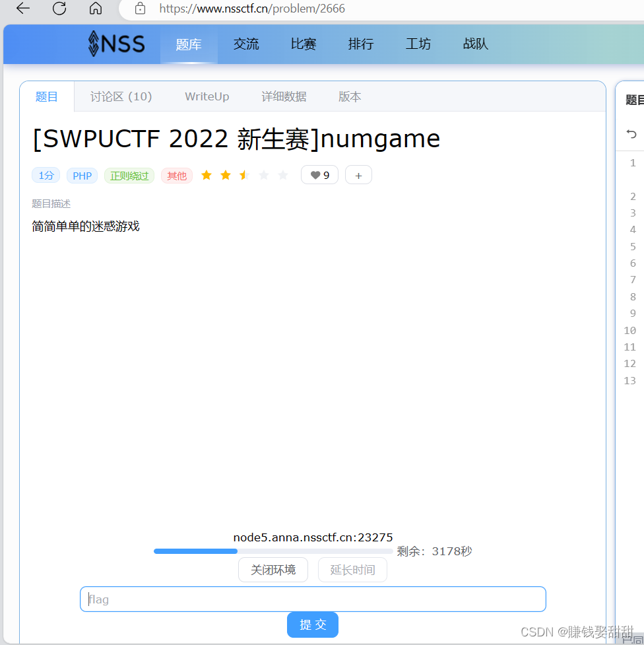Click the 关闭环境 button
The width and height of the screenshot is (644, 645).
(x=273, y=569)
